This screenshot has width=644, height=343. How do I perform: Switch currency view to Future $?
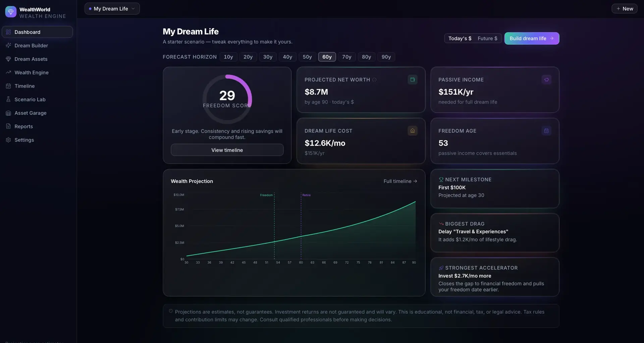coord(487,39)
